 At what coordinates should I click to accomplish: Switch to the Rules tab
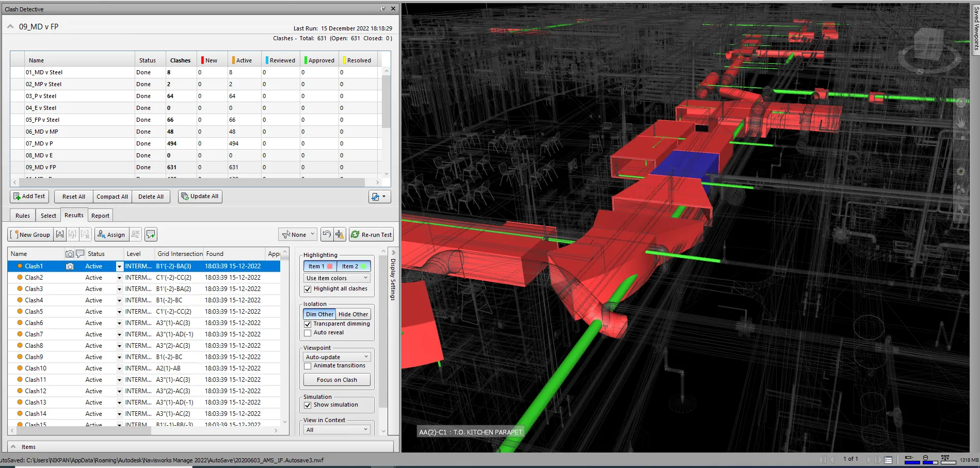(23, 216)
